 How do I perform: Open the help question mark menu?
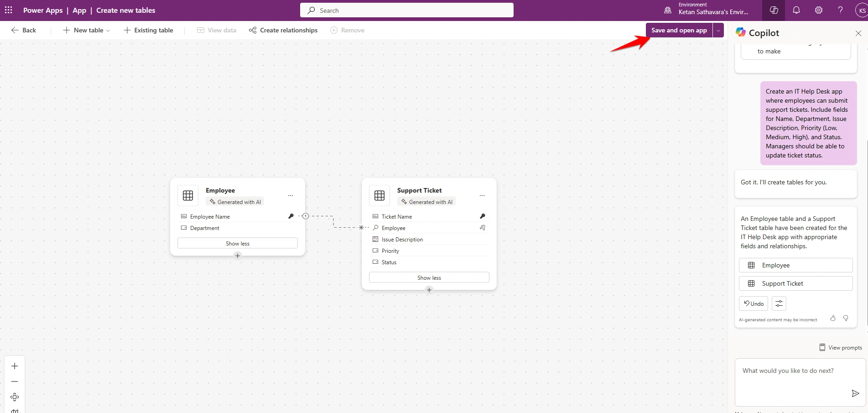[x=841, y=10]
